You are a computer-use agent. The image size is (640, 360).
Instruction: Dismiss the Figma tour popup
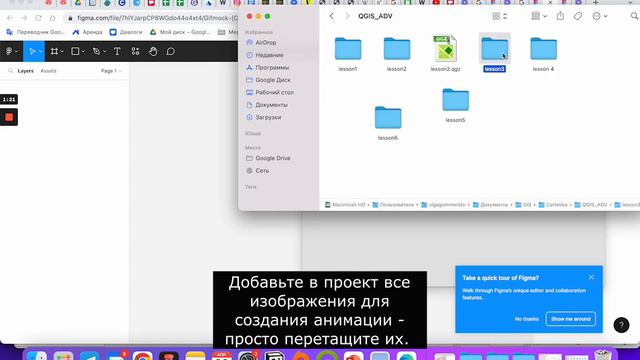(591, 277)
